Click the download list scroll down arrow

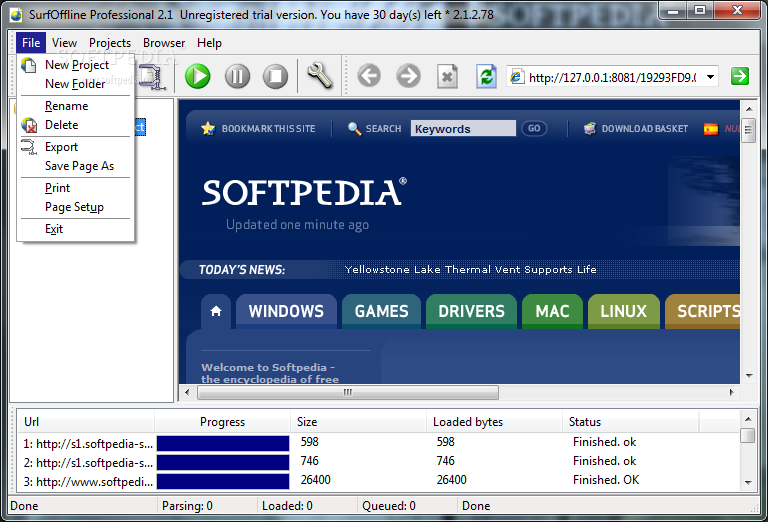748,482
